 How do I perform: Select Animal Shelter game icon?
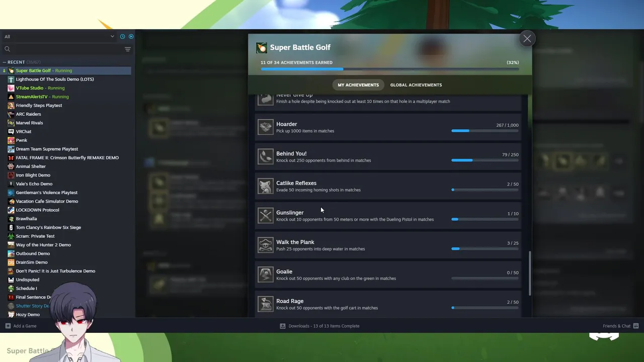[11, 166]
